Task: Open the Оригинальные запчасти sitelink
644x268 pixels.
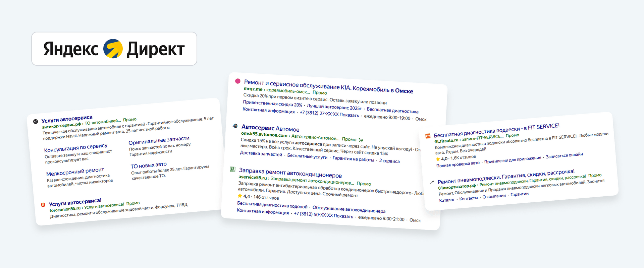Action: tap(159, 140)
